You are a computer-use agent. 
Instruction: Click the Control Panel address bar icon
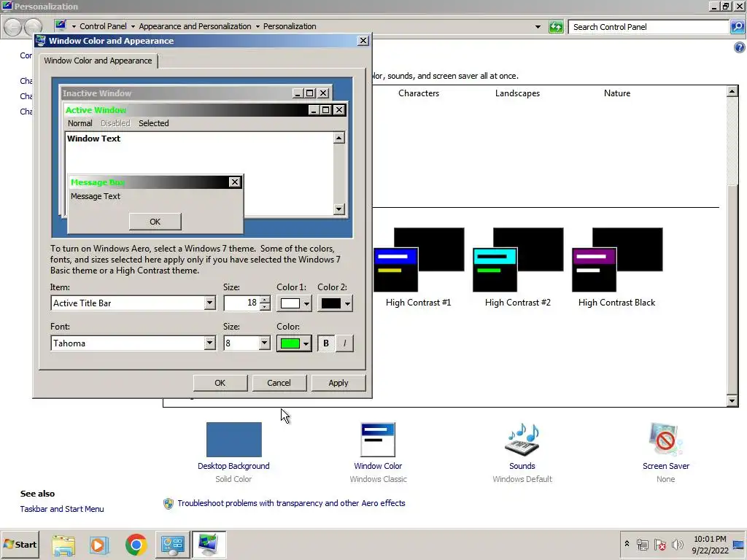click(60, 26)
